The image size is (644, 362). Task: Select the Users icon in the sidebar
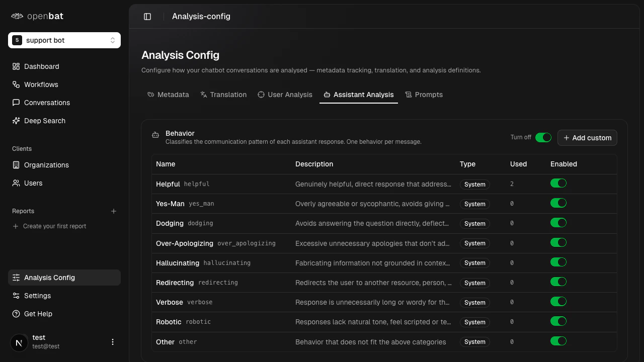[16, 183]
